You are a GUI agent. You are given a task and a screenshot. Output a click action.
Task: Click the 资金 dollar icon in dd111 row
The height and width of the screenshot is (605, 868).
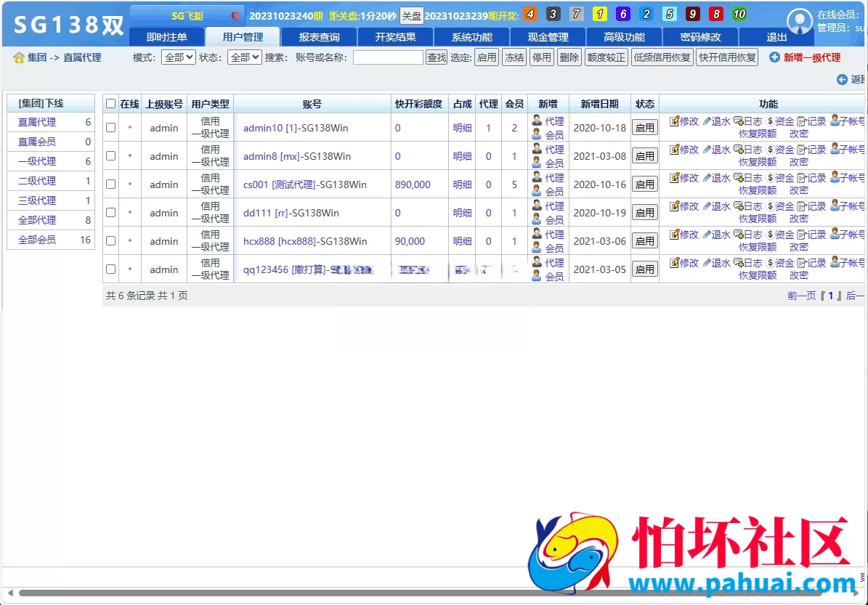[770, 206]
